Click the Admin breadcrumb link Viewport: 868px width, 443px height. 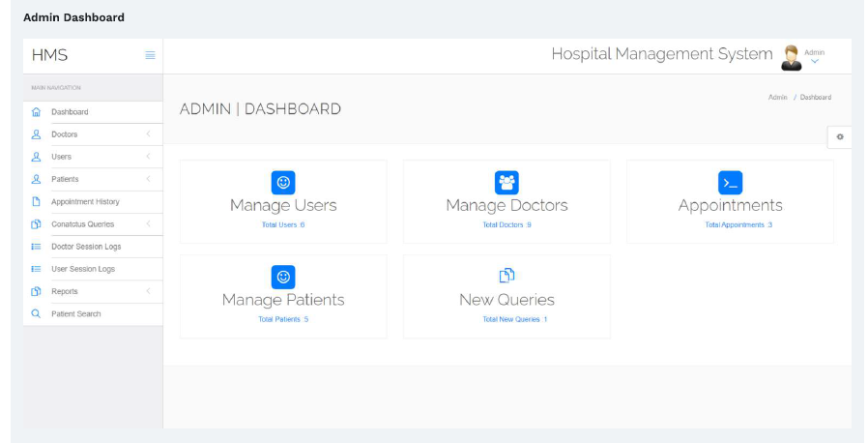(777, 97)
